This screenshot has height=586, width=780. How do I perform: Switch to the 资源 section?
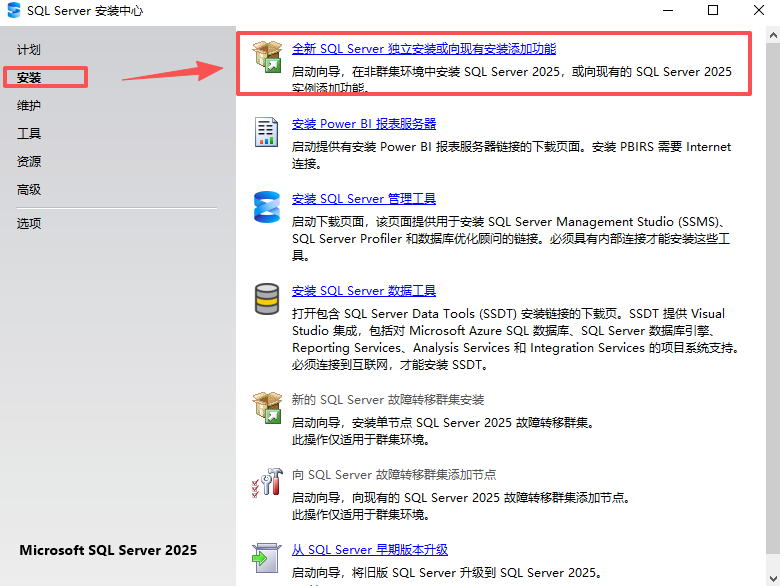(29, 161)
